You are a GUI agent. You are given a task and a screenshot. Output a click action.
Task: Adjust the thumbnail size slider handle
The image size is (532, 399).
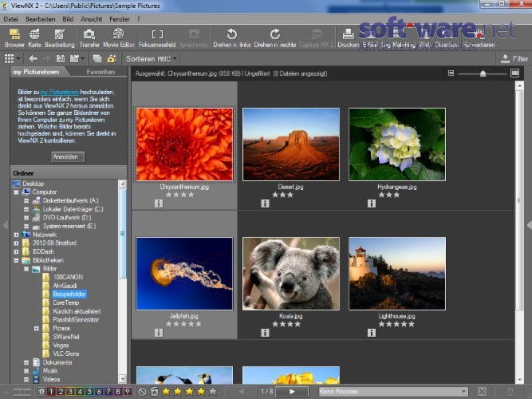[483, 73]
